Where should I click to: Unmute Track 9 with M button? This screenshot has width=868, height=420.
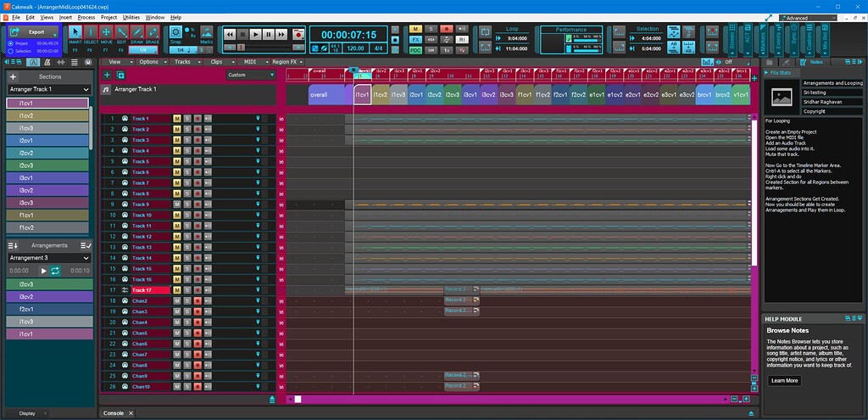[x=177, y=204]
